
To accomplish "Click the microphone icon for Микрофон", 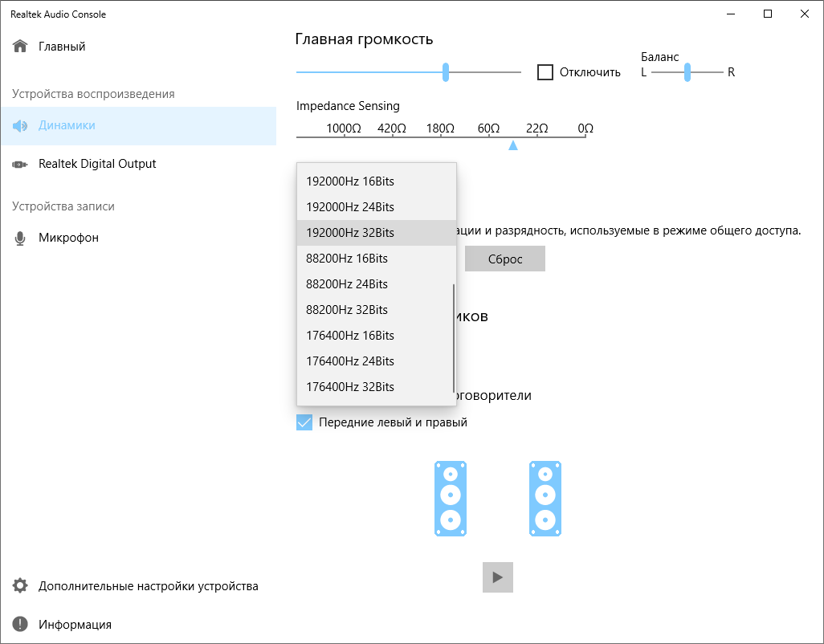I will click(x=20, y=238).
